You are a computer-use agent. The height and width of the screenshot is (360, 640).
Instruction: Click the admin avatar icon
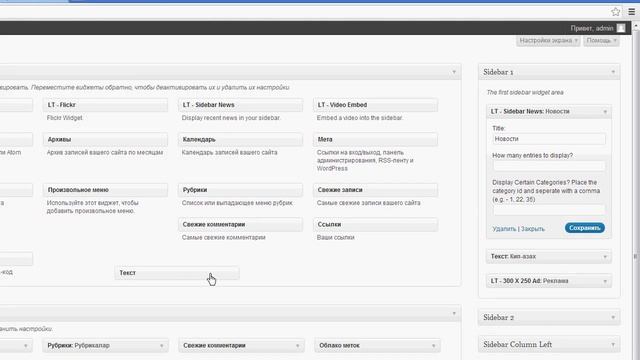(621, 28)
